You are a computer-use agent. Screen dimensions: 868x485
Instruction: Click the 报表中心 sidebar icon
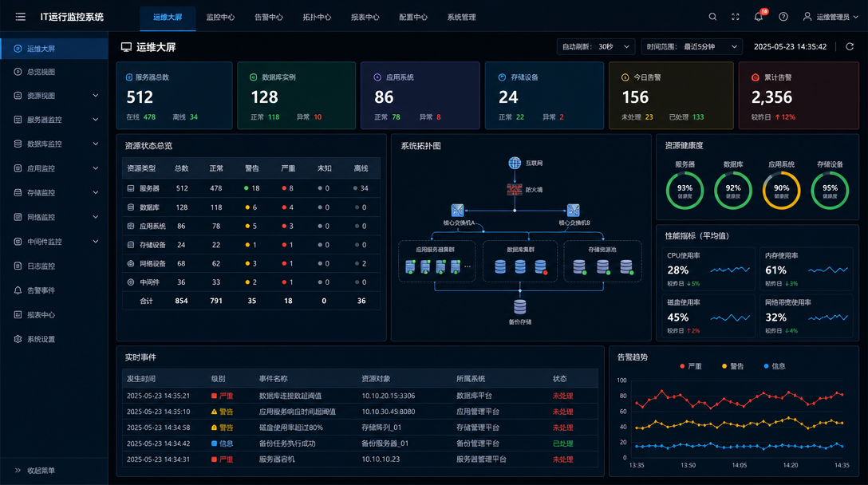(x=18, y=314)
